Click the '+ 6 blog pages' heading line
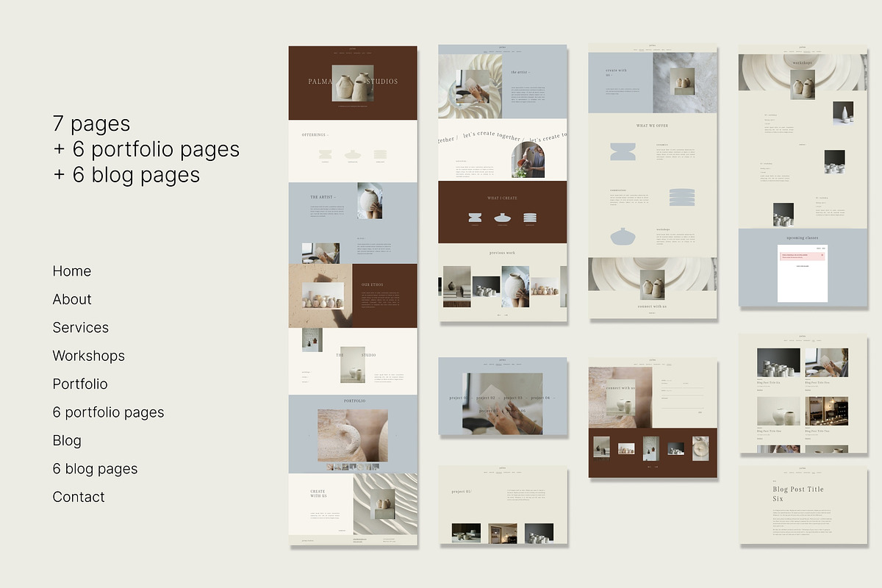 coord(126,175)
